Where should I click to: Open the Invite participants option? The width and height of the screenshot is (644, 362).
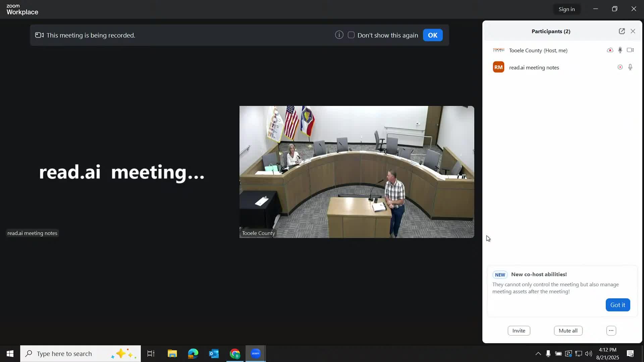pyautogui.click(x=519, y=330)
